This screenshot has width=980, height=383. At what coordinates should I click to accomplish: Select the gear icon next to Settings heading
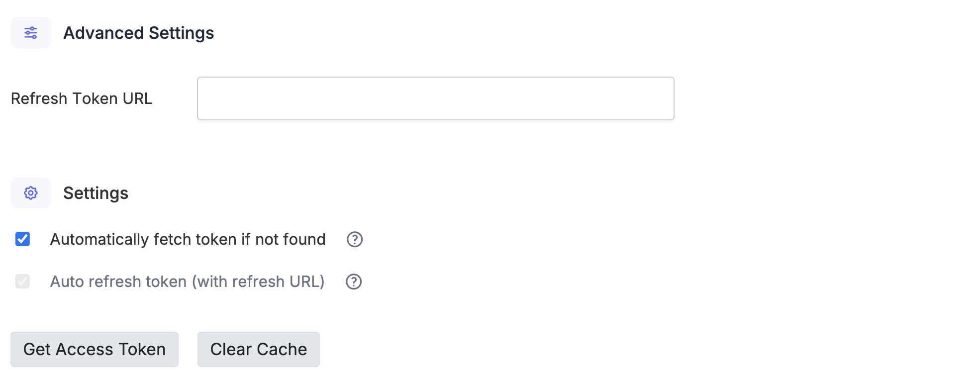coord(30,192)
